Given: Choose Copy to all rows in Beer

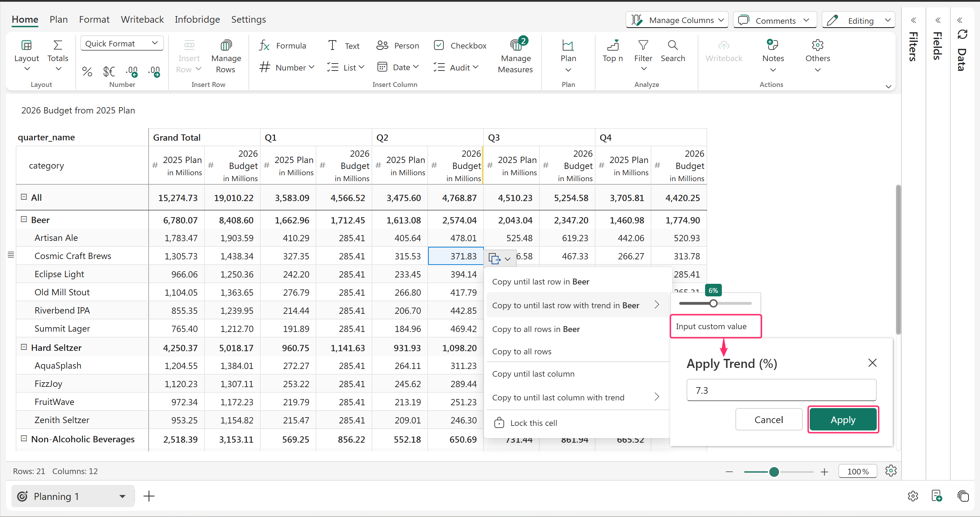Looking at the screenshot, I should coord(536,329).
